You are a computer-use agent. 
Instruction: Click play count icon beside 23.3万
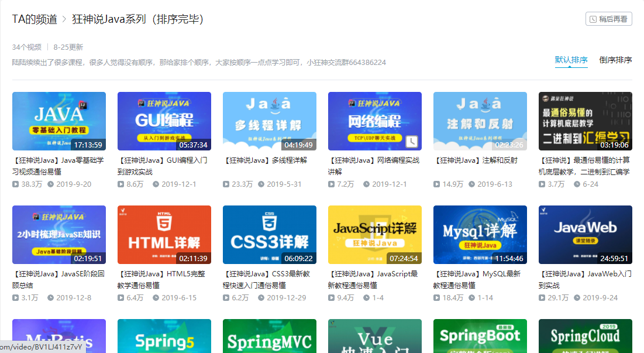(226, 184)
